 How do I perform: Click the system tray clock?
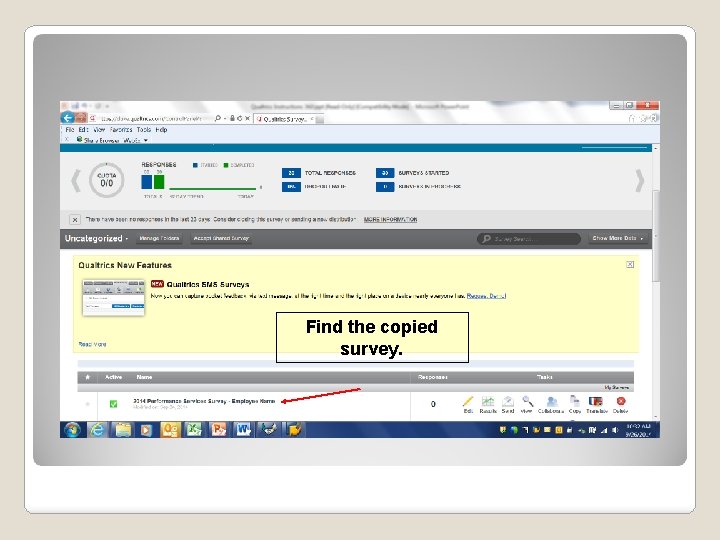638,430
